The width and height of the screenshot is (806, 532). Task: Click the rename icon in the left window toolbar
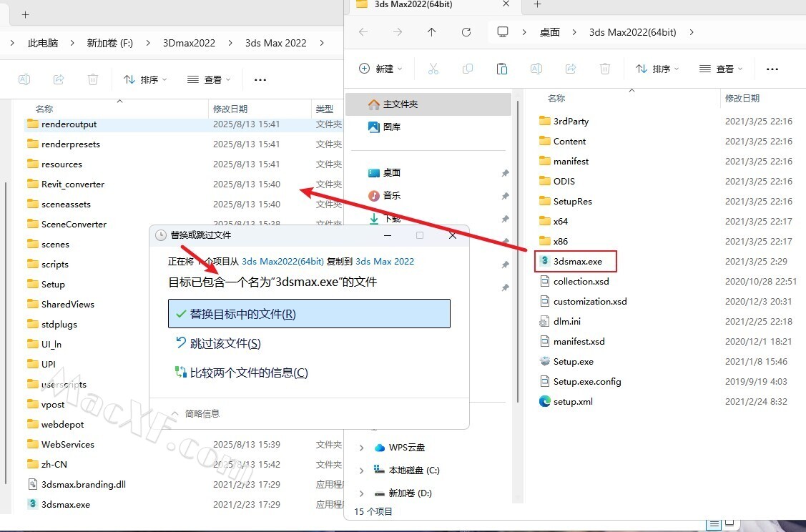point(24,79)
